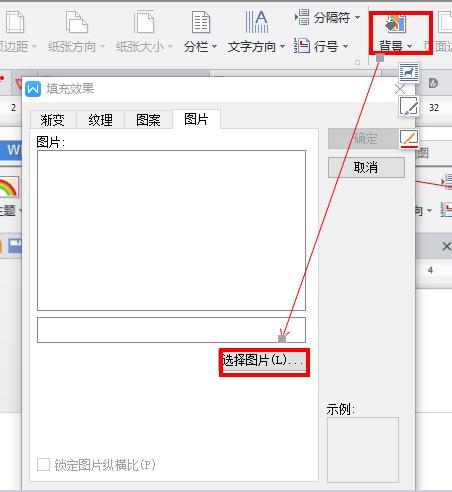
Task: Click the 示例 sample preview box
Action: tap(363, 449)
